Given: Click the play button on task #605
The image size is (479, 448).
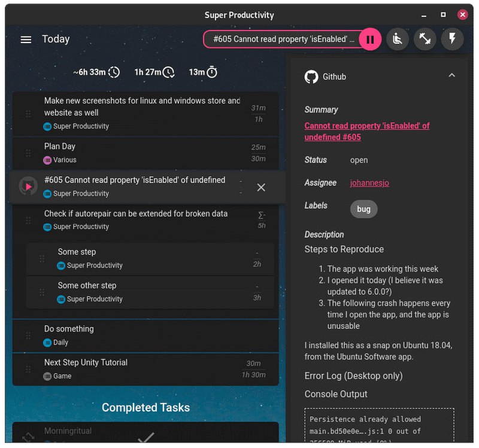Looking at the screenshot, I should 28,187.
